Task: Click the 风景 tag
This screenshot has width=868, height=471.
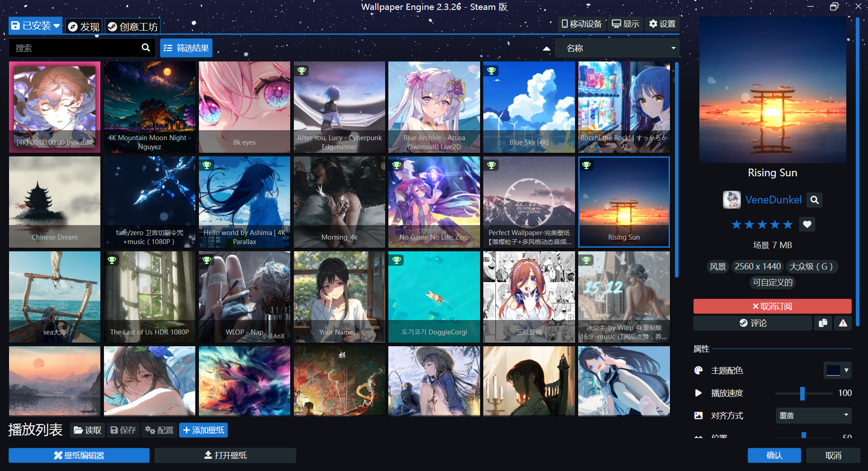Action: (717, 267)
